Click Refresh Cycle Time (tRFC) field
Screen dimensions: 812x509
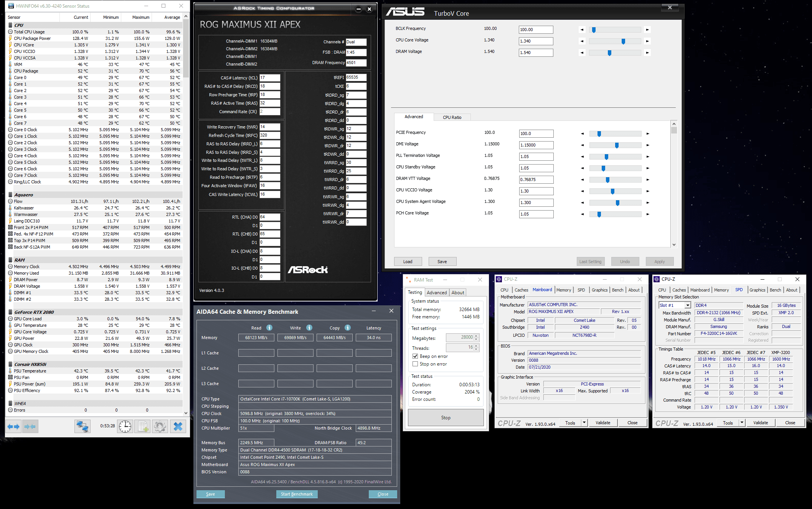[270, 135]
